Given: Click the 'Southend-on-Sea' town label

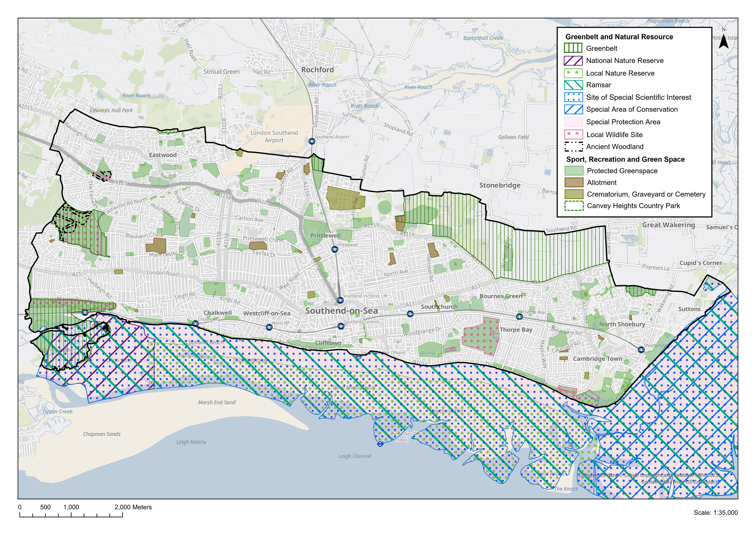Looking at the screenshot, I should [342, 311].
